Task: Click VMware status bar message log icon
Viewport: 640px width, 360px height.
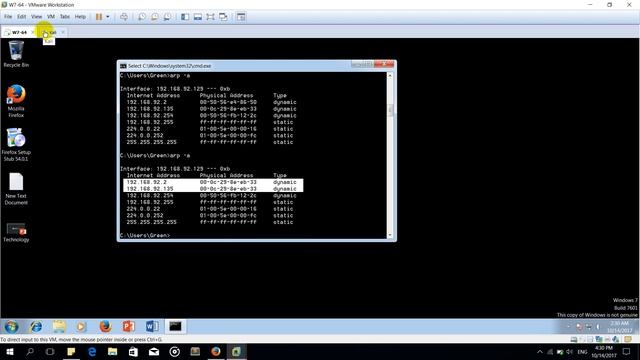Action: (x=629, y=339)
